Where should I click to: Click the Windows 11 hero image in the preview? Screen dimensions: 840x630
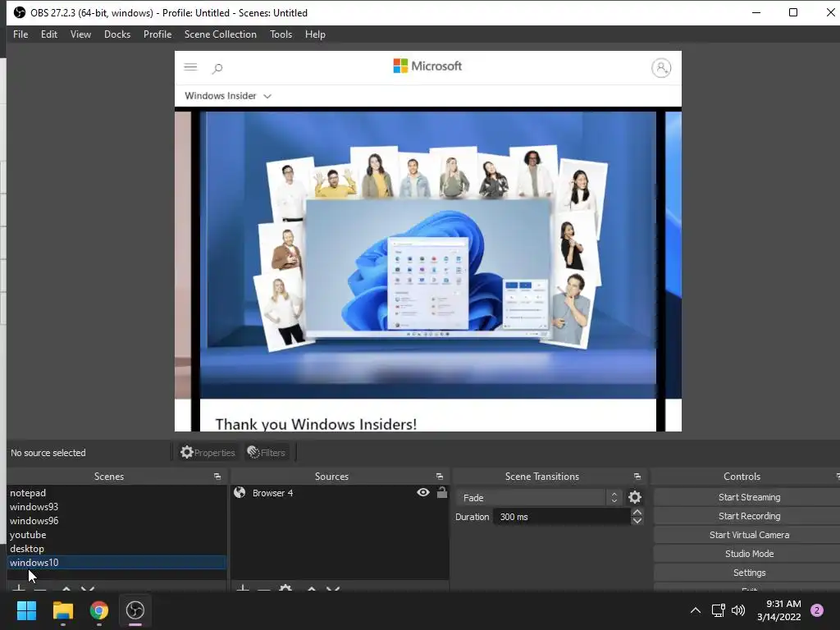(x=427, y=254)
